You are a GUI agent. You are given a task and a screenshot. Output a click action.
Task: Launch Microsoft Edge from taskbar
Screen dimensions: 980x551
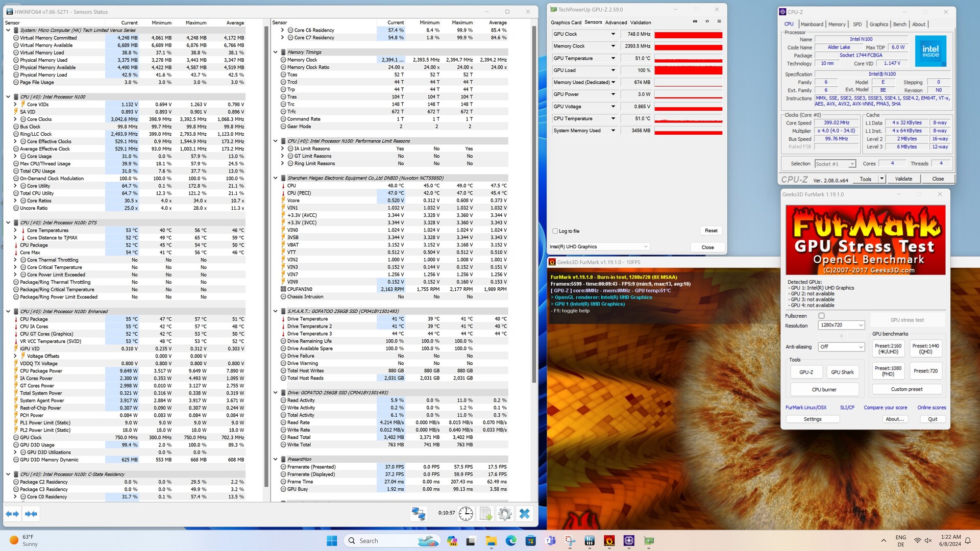[511, 541]
